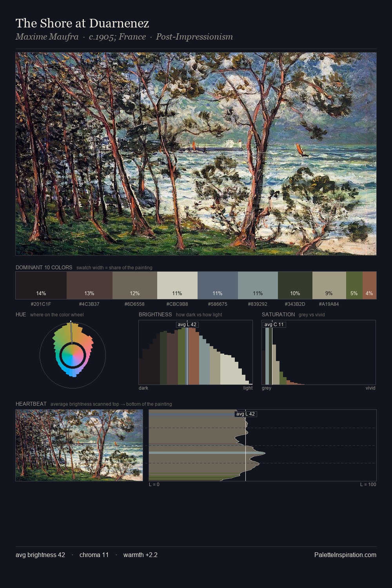Select the #586675 slate blue swatch

click(218, 285)
